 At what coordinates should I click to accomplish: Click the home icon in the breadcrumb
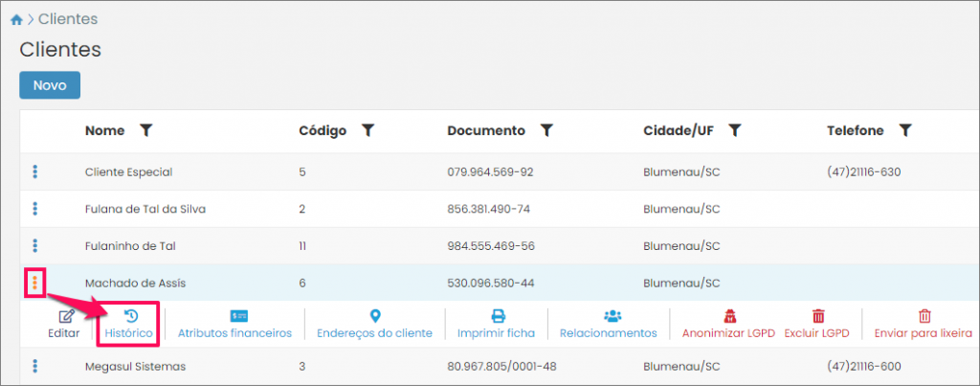pos(16,19)
